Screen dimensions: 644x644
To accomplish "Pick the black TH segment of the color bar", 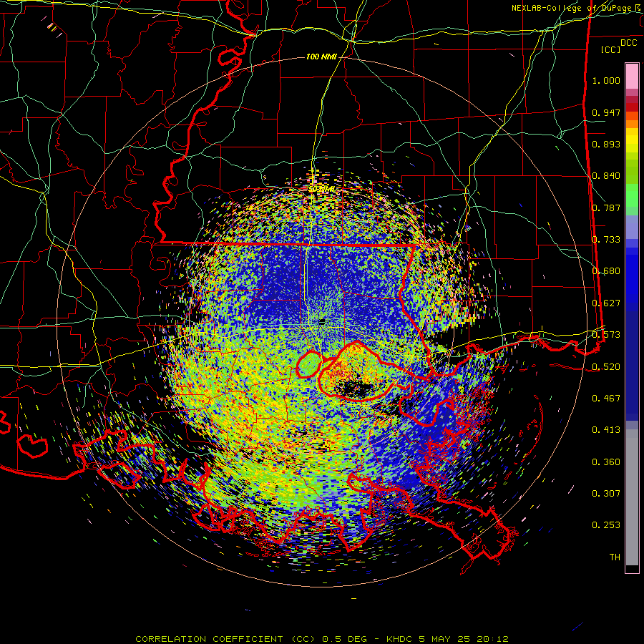I will click(x=632, y=568).
